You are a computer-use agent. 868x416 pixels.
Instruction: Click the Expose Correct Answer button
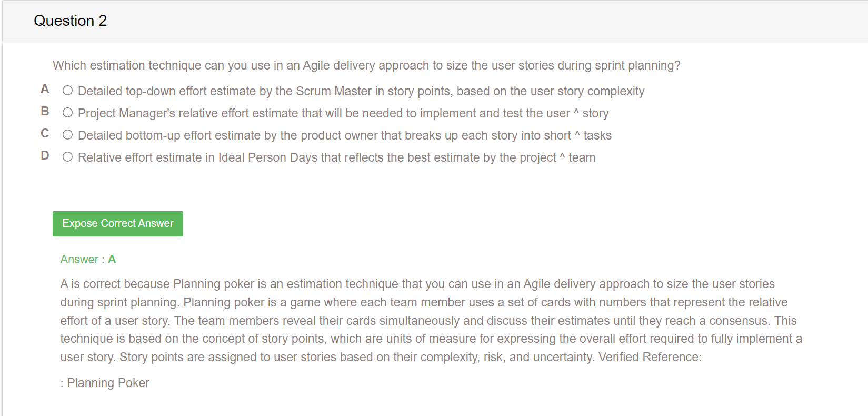coord(118,224)
